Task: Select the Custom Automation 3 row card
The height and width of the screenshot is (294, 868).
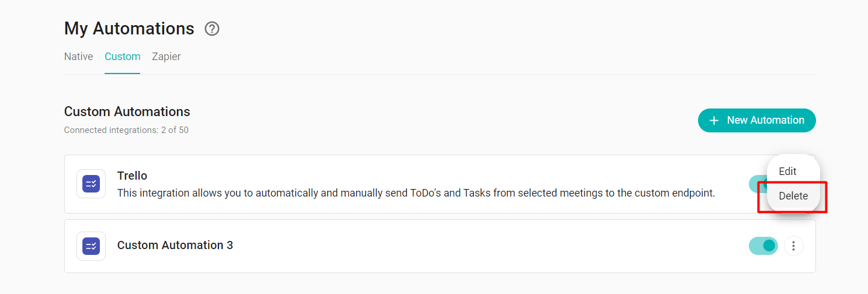Action: tap(440, 246)
